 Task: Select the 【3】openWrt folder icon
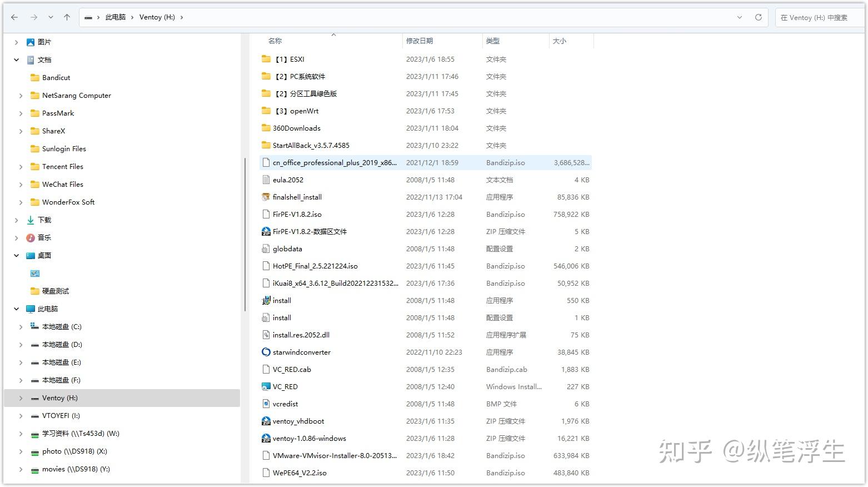tap(266, 111)
